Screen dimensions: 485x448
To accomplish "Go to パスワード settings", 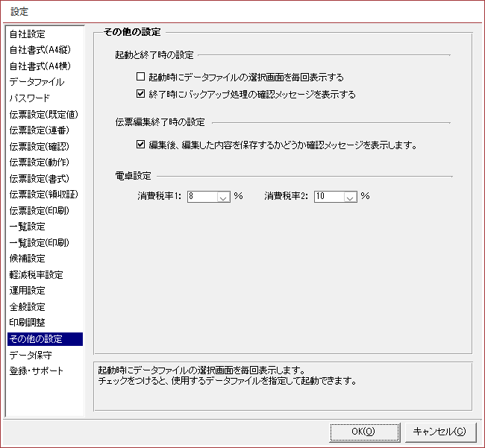I will tap(29, 98).
